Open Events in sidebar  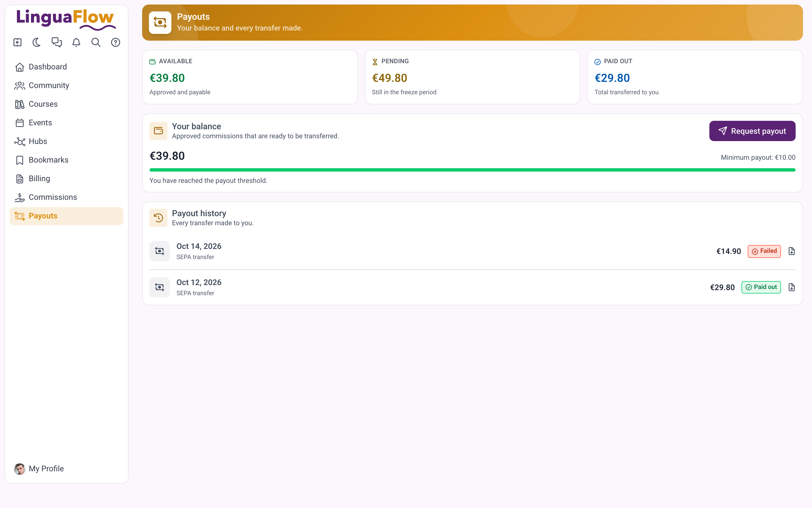point(67,123)
